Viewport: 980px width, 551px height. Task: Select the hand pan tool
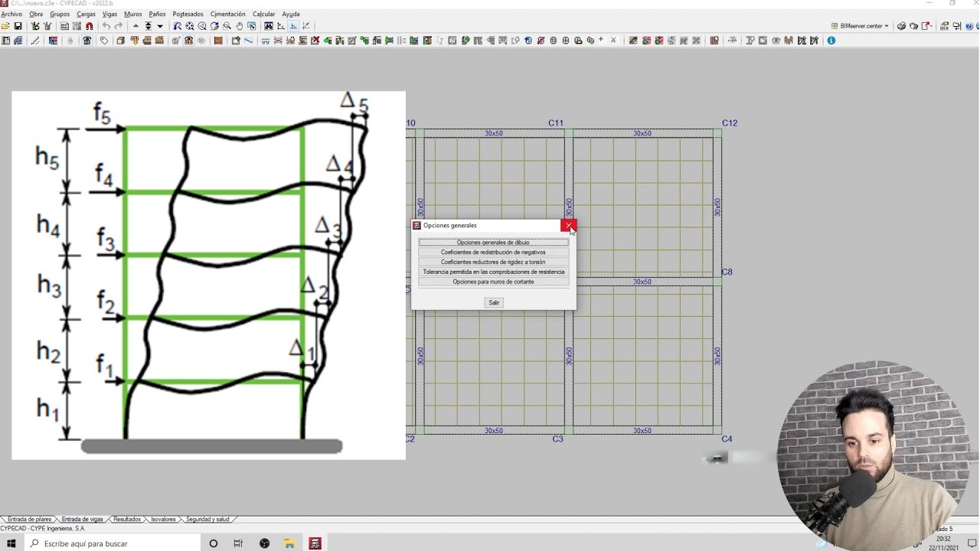[x=239, y=26]
